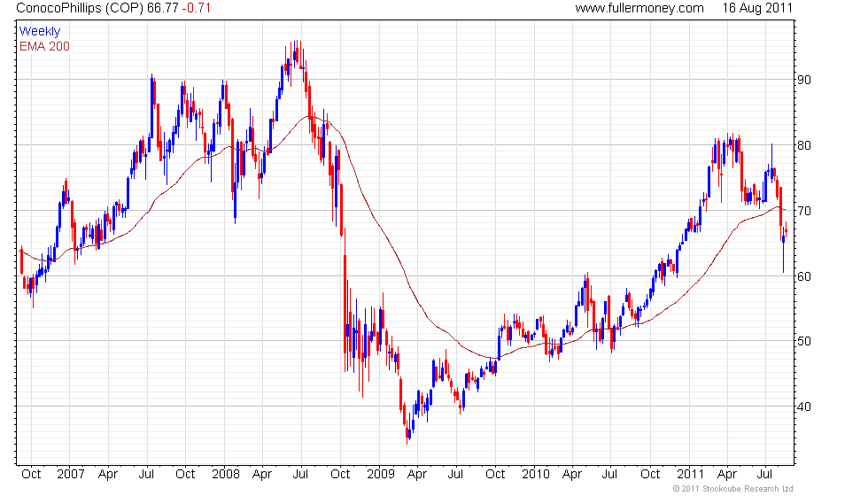The height and width of the screenshot is (496, 868).
Task: Click the 90 price axis label
Action: pos(804,80)
